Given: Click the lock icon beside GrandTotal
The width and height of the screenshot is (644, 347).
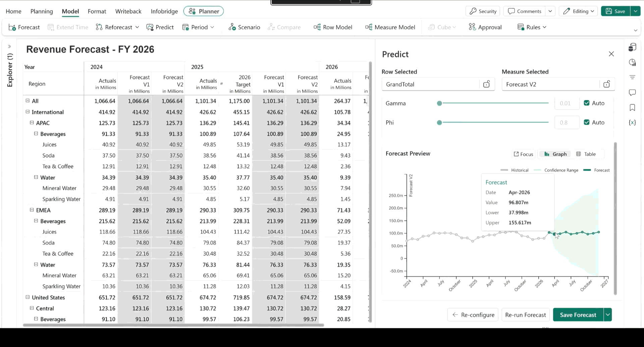Looking at the screenshot, I should [486, 84].
